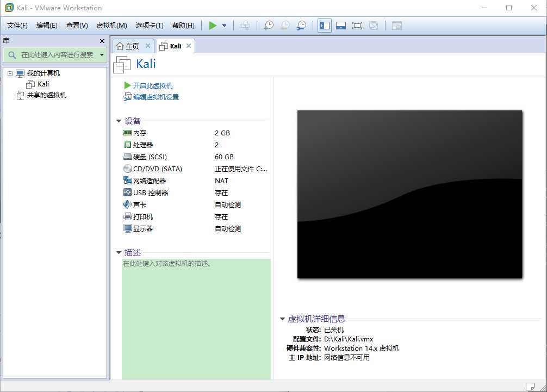Click the USB 控制器 icon
Viewport: 547px width, 392px height.
pos(128,192)
